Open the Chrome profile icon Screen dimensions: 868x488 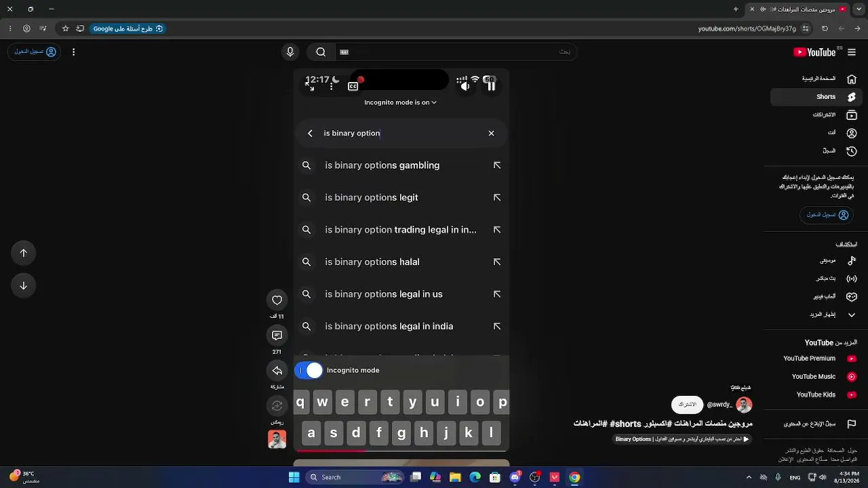point(26,28)
